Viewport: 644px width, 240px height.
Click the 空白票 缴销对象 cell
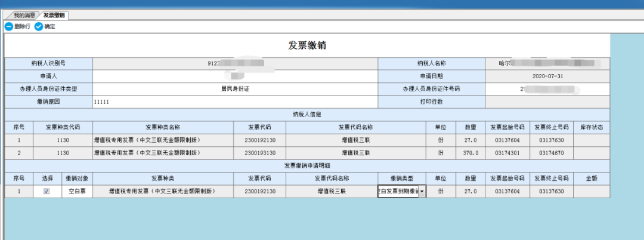tap(77, 191)
